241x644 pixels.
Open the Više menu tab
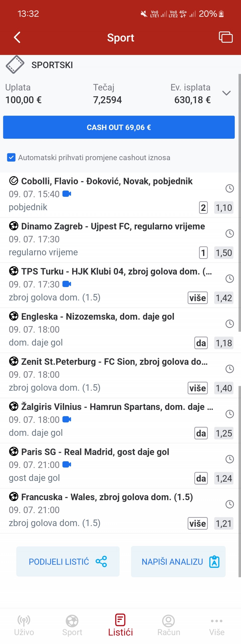click(217, 625)
